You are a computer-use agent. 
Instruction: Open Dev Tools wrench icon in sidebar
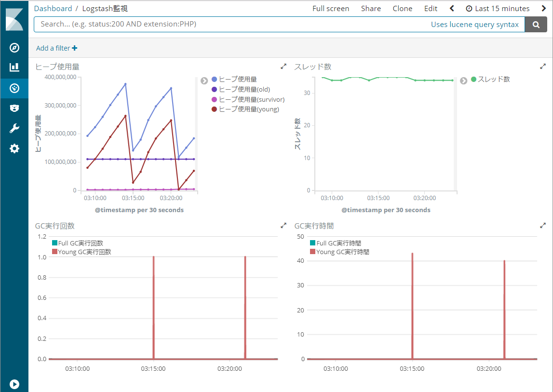click(x=14, y=128)
